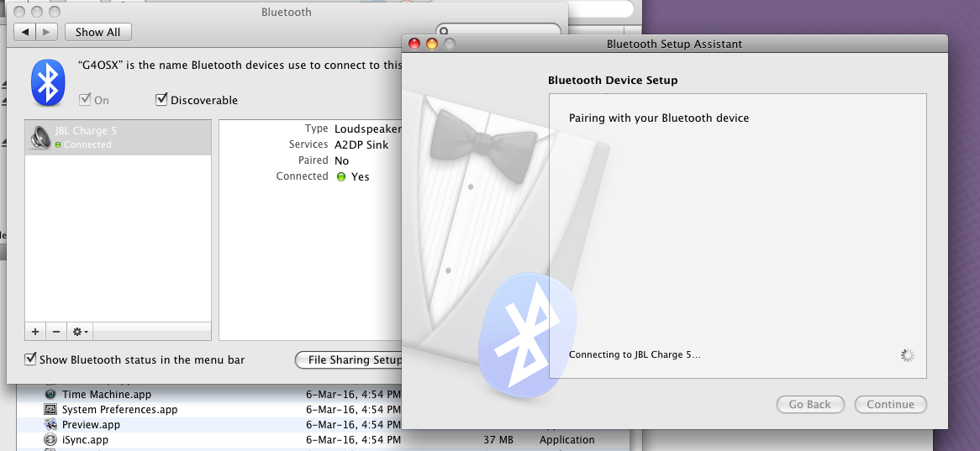Image resolution: width=980 pixels, height=451 pixels.
Task: Remove selected device with minus button
Action: 55,332
